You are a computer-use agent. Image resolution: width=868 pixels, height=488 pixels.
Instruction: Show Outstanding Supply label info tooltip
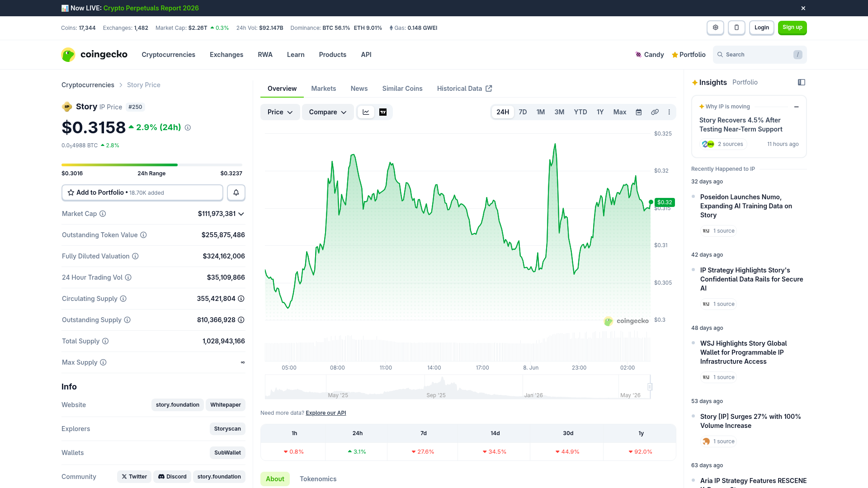click(x=127, y=320)
